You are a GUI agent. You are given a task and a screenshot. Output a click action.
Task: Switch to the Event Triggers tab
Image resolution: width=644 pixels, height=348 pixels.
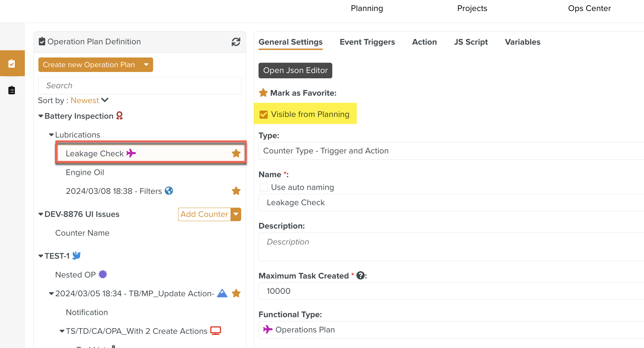tap(367, 42)
